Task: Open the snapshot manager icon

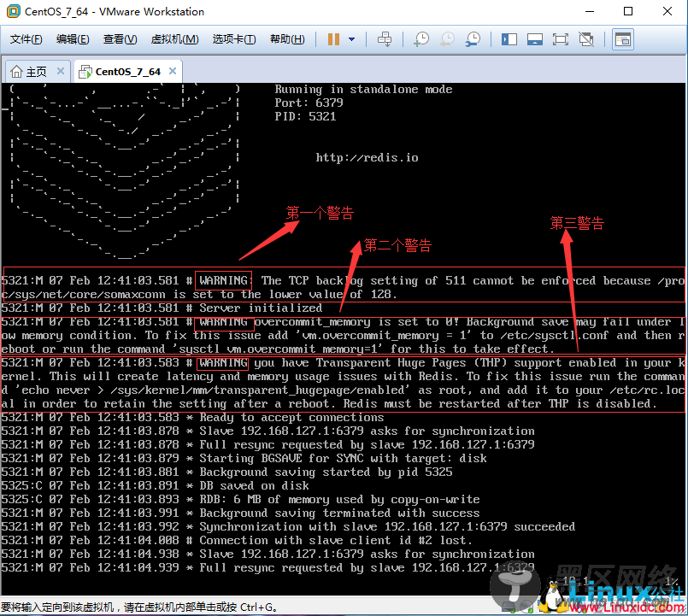Action: 473,39
